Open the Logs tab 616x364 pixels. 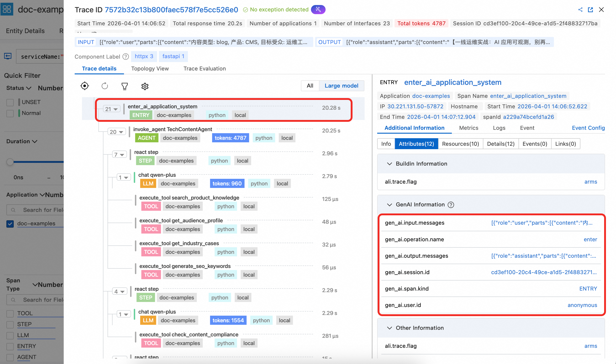(499, 128)
